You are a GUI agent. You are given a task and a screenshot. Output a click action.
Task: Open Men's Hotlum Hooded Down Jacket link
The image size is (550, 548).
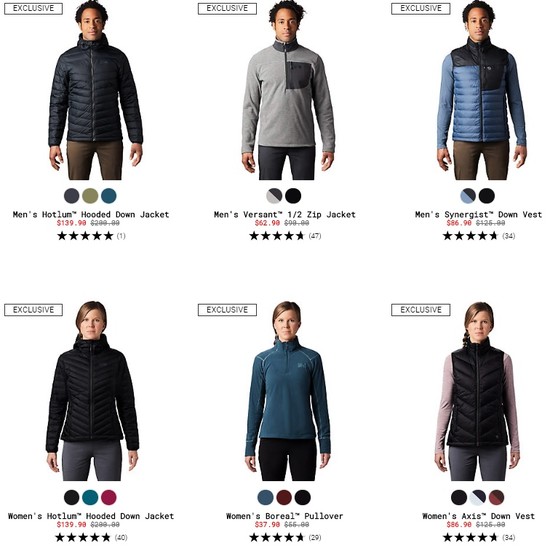point(91,214)
